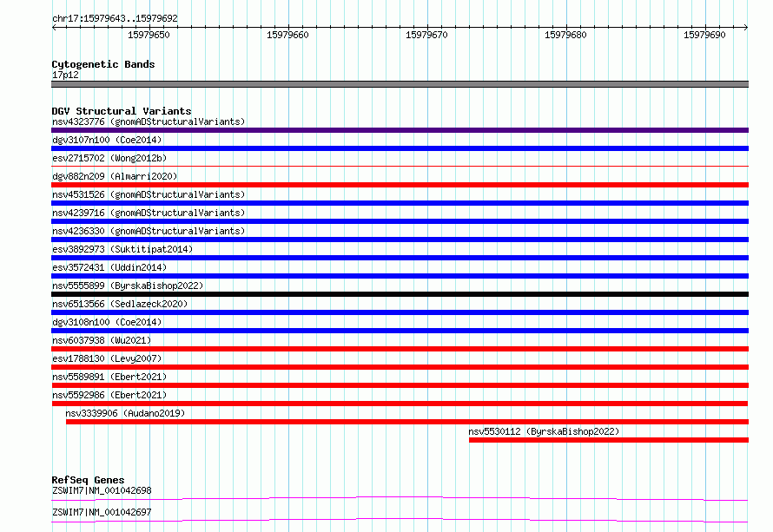Image resolution: width=773 pixels, height=532 pixels.
Task: Open ZSWIM7|NM_001042698 transcript label
Action: (102, 490)
